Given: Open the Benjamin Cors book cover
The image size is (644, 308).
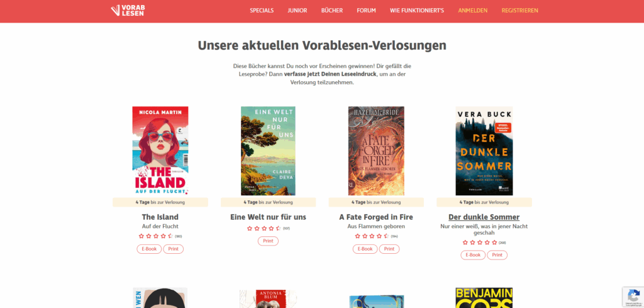Looking at the screenshot, I should [x=484, y=298].
